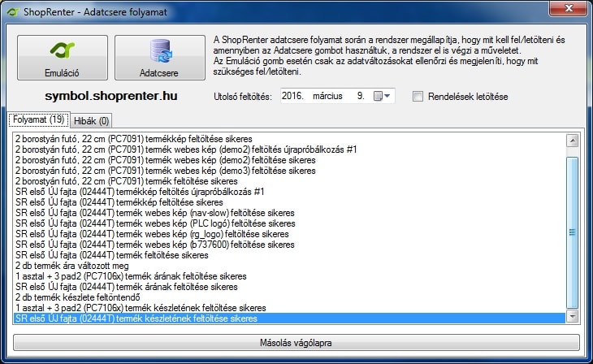The width and height of the screenshot is (593, 364).
Task: Select row 02444T webes kép (nav-slow) feltöltése sikeres
Action: click(x=289, y=213)
